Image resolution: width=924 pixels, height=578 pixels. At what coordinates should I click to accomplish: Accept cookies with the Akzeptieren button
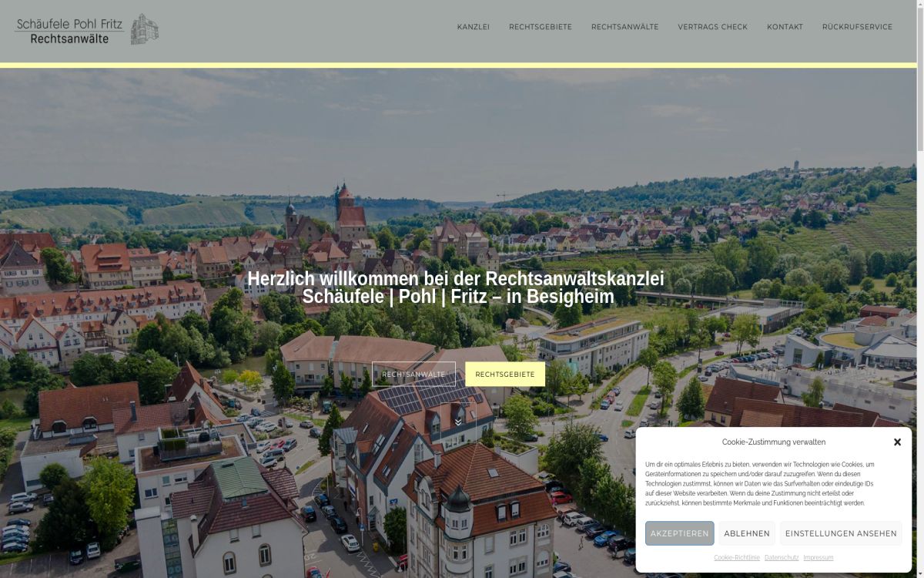point(679,533)
